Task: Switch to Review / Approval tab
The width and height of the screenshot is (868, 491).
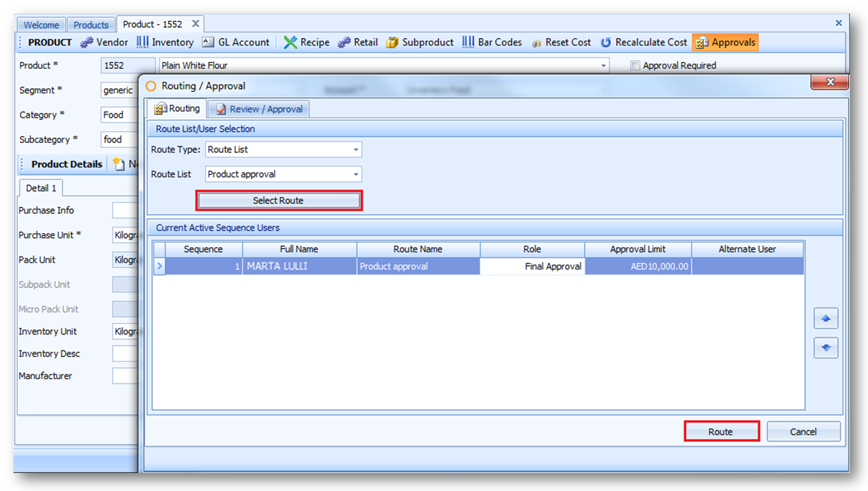Action: pos(259,109)
